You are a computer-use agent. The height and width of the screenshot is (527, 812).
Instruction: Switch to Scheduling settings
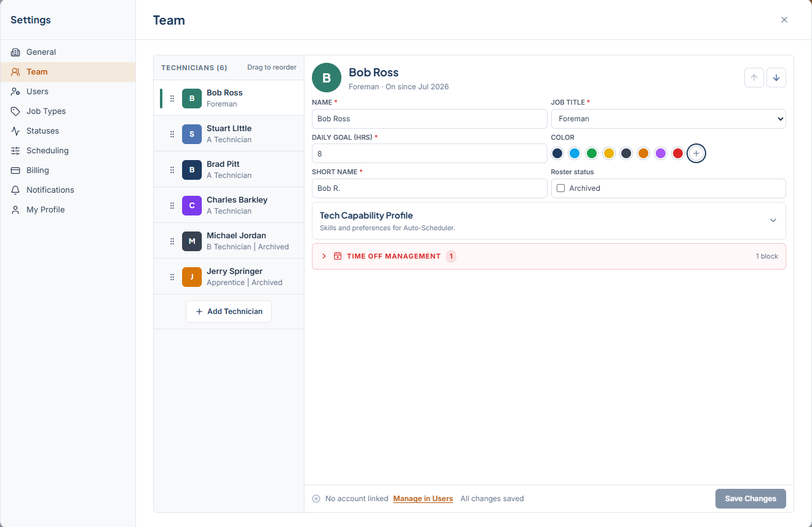[x=68, y=151]
